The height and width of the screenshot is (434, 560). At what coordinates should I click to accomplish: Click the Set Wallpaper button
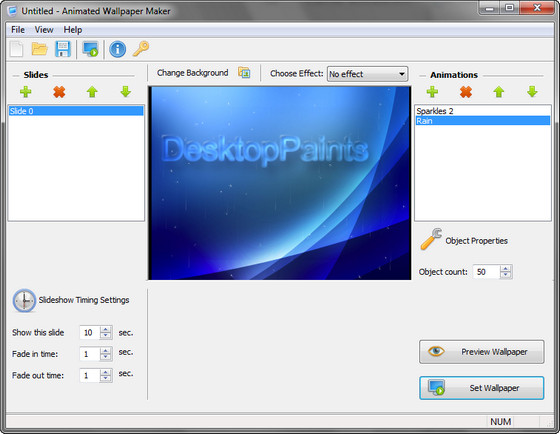coord(482,388)
